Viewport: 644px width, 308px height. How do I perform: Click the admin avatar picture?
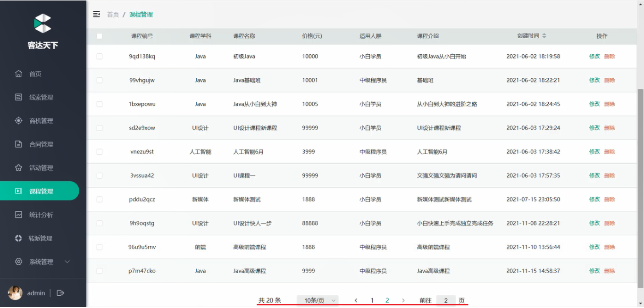(x=15, y=293)
